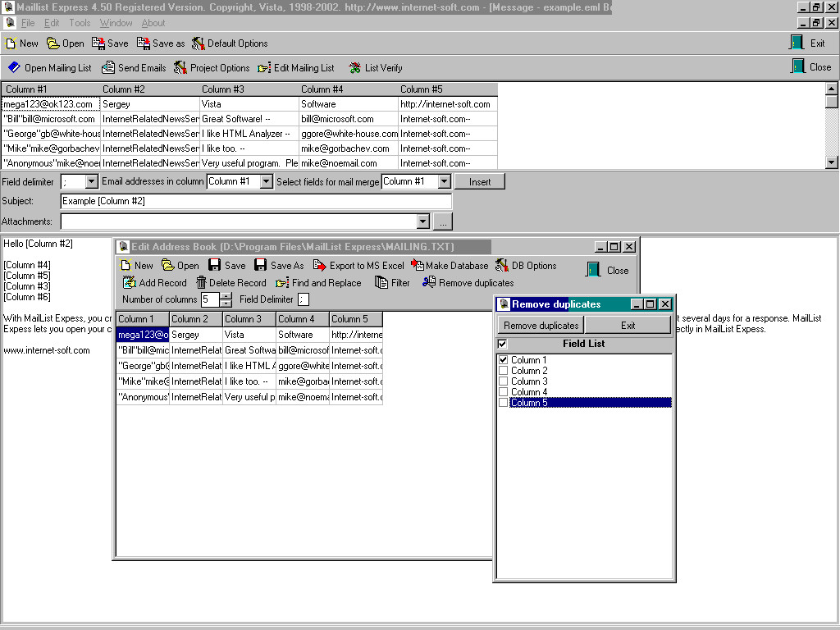The height and width of the screenshot is (630, 840).
Task: Click the Open Mailing List icon
Action: point(15,67)
